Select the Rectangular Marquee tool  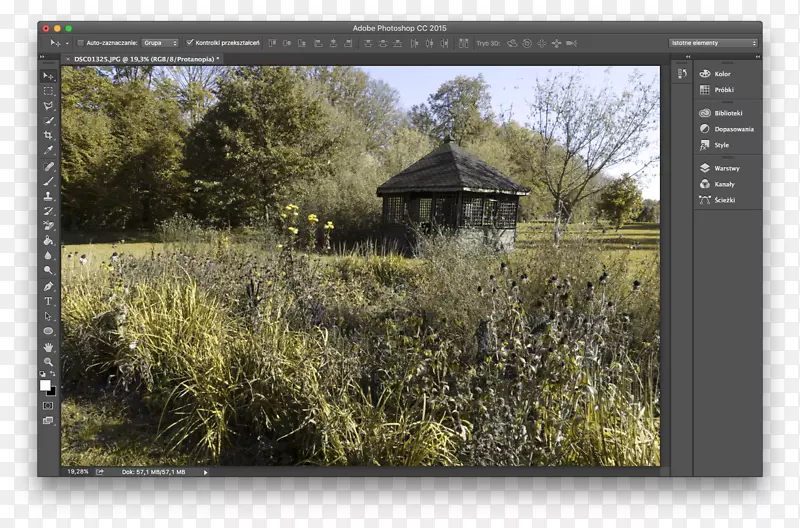48,91
